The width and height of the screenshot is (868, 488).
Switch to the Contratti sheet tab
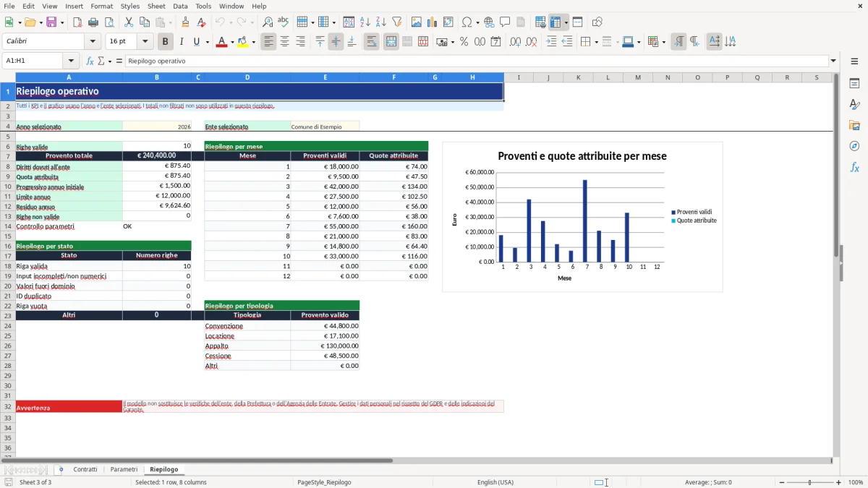coord(85,469)
